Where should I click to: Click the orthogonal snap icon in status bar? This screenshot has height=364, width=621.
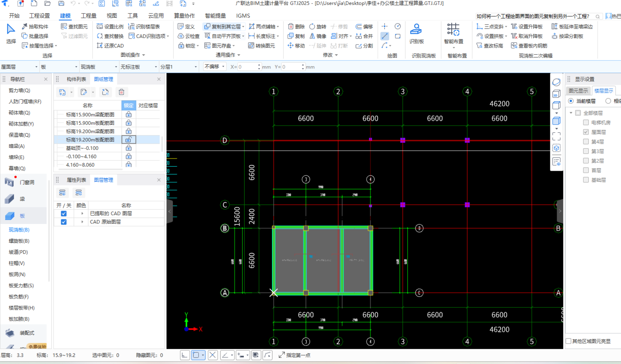click(185, 355)
